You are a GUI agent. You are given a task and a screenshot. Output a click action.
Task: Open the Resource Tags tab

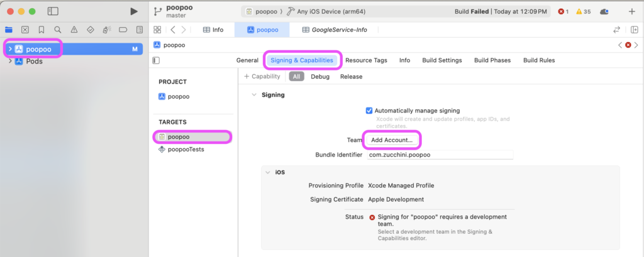(x=366, y=60)
